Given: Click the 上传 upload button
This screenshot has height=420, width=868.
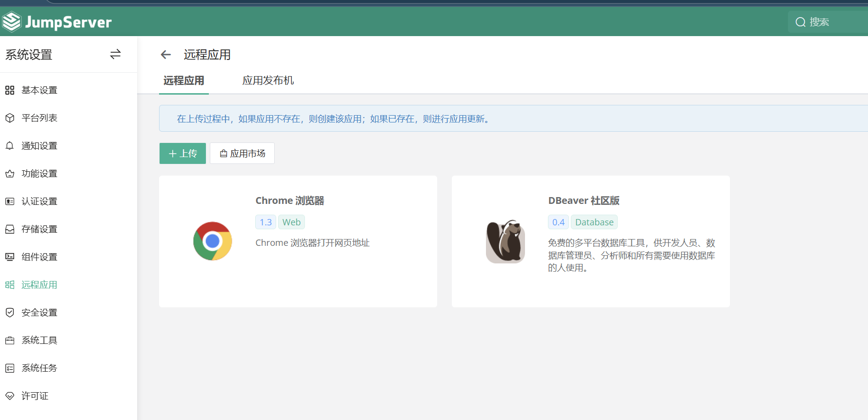Looking at the screenshot, I should [182, 154].
